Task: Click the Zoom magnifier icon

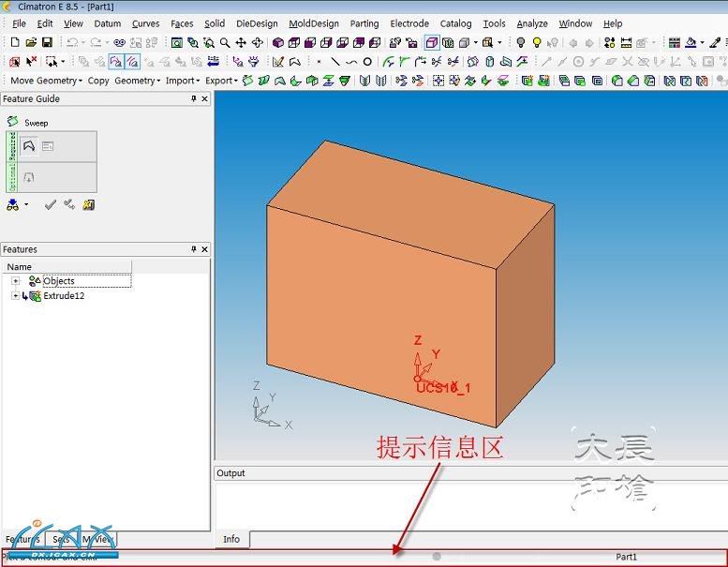Action: coord(225,42)
